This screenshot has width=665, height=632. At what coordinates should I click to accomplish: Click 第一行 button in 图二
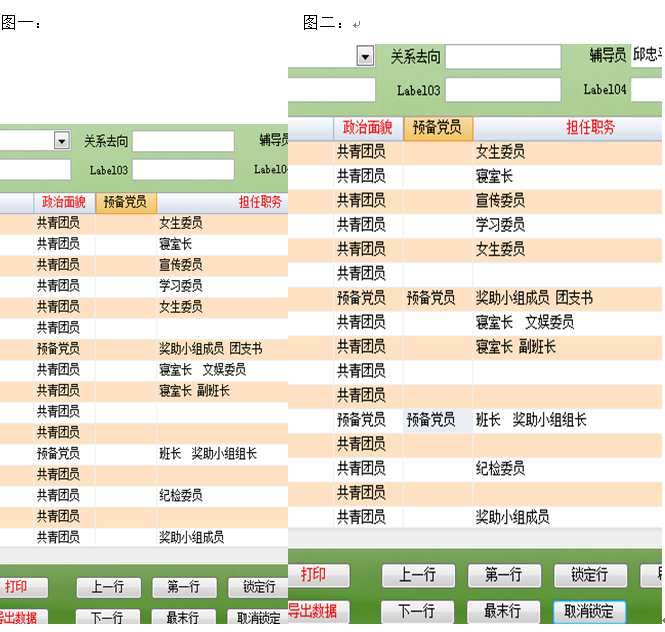tap(504, 575)
